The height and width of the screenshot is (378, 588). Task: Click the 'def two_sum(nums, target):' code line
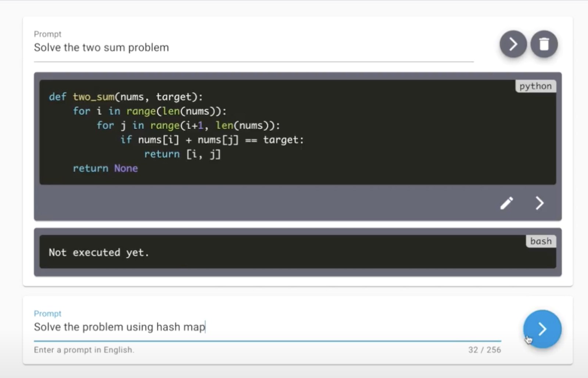click(x=126, y=97)
